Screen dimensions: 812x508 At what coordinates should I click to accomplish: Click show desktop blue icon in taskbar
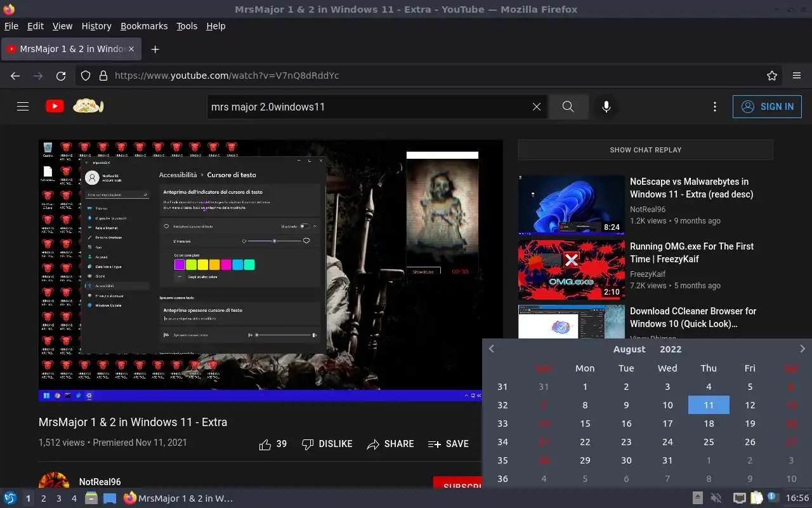pyautogui.click(x=110, y=498)
